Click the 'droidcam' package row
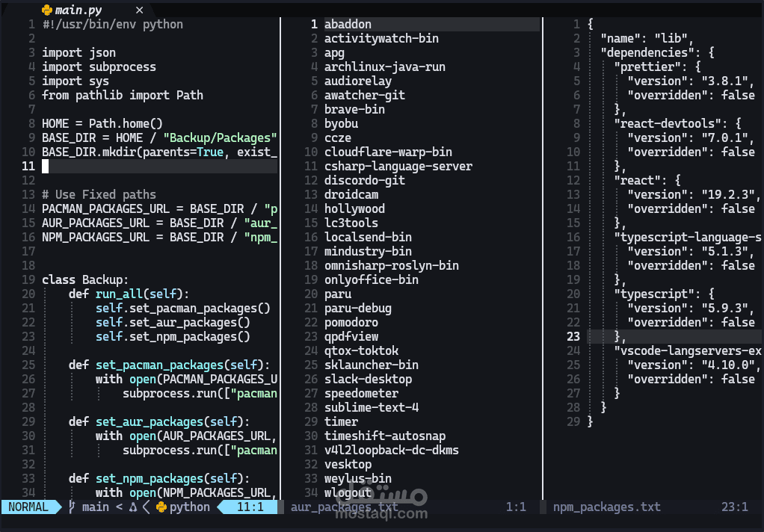 [351, 195]
